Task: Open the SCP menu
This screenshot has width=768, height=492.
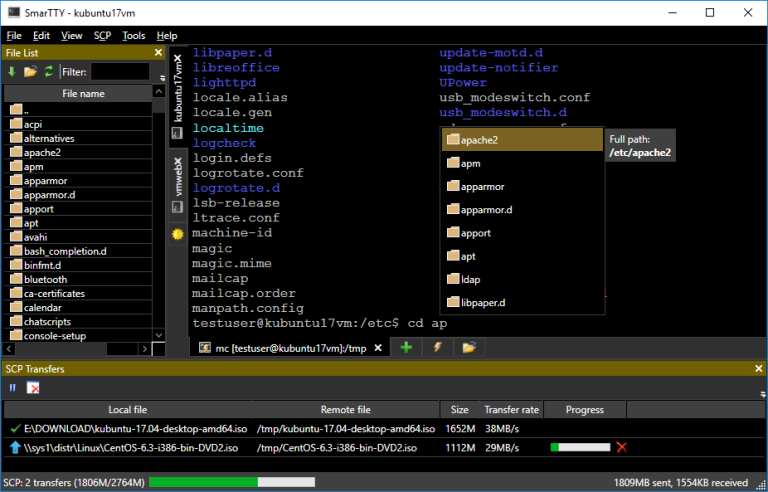Action: point(102,35)
